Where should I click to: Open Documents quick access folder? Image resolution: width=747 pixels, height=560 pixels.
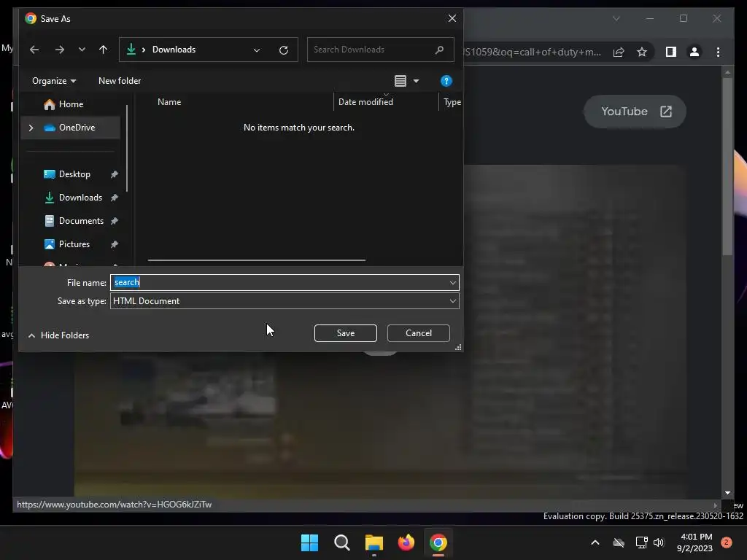[80, 221]
